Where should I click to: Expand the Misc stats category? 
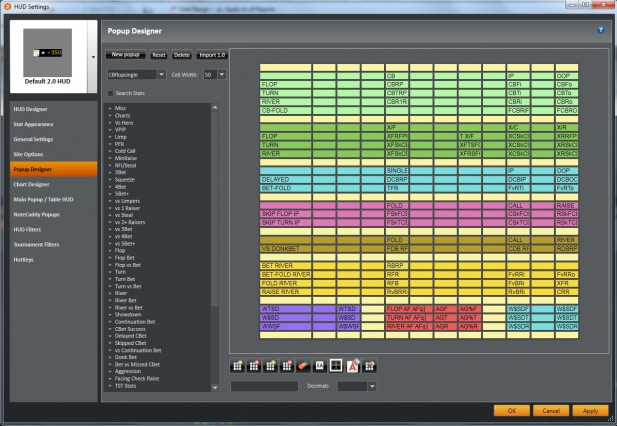coord(110,108)
